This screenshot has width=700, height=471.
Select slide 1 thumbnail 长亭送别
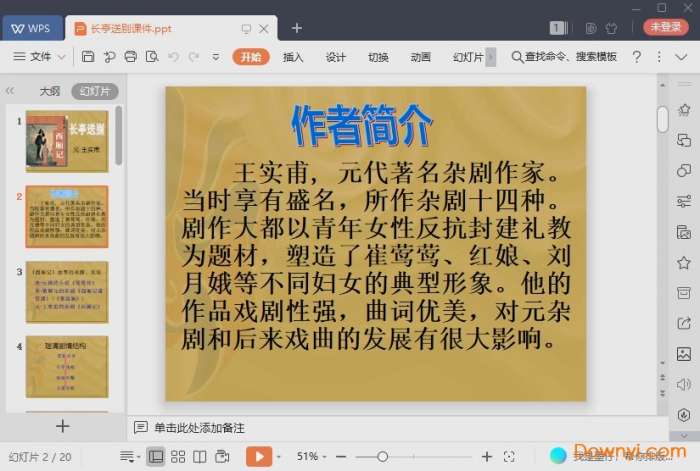(67, 142)
